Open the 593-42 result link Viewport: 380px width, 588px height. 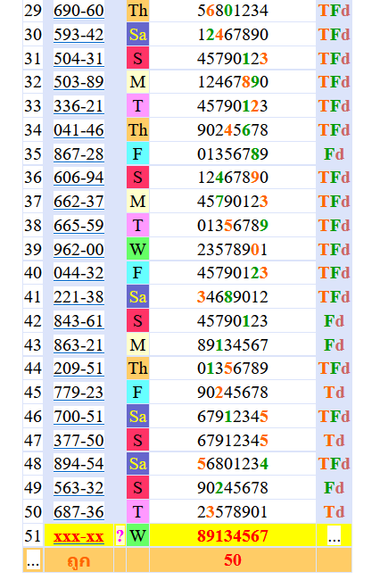click(78, 35)
